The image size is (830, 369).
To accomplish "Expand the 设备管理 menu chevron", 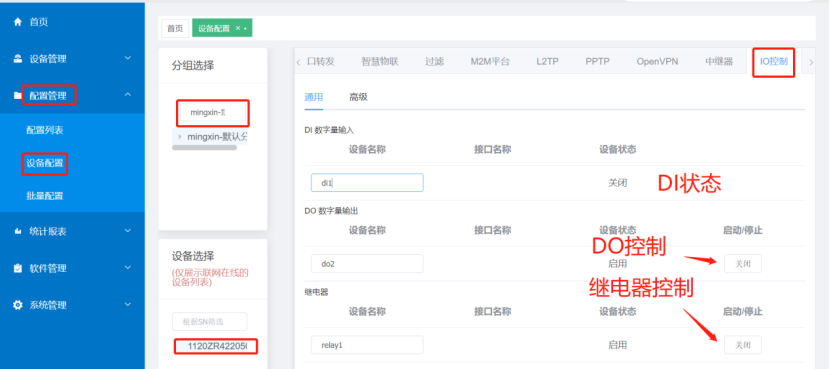I will click(x=128, y=58).
